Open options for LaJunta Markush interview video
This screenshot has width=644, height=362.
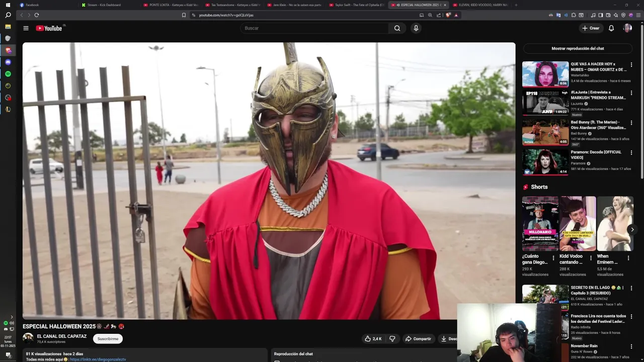coord(631,94)
